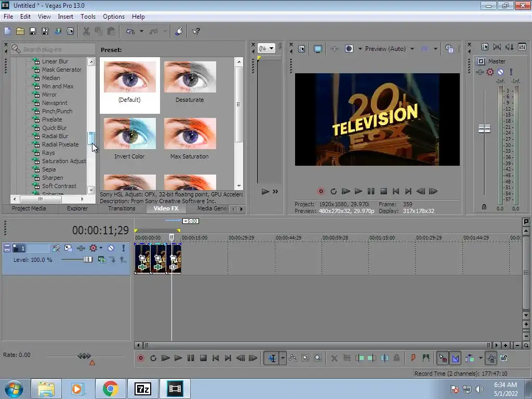Click Copy Snapshot to clipboard icon
The width and height of the screenshot is (532, 399).
click(x=449, y=49)
